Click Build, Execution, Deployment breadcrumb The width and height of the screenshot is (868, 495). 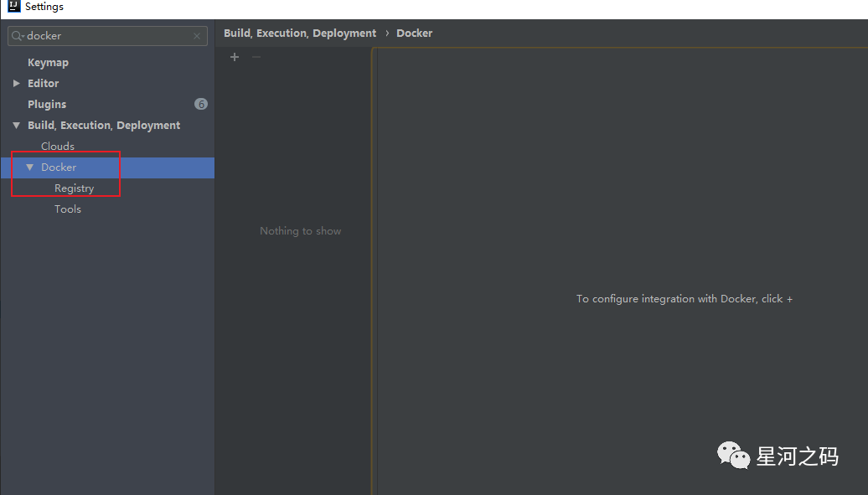(300, 34)
